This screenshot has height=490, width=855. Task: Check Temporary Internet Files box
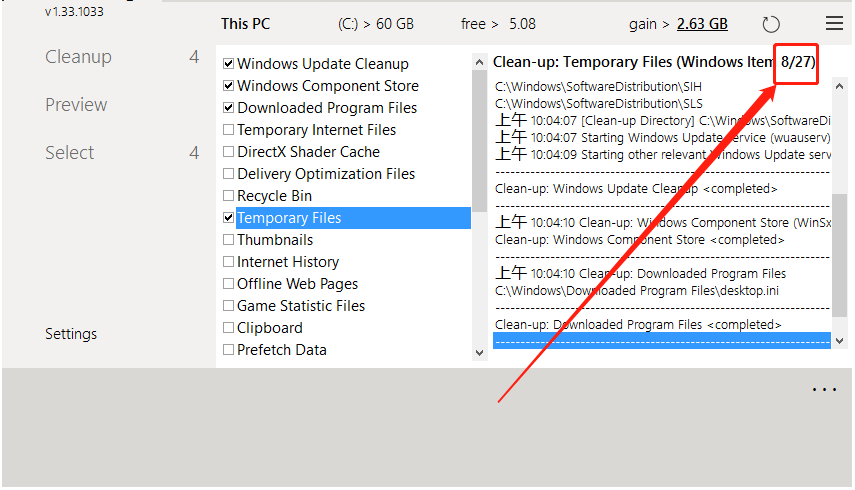(x=229, y=130)
